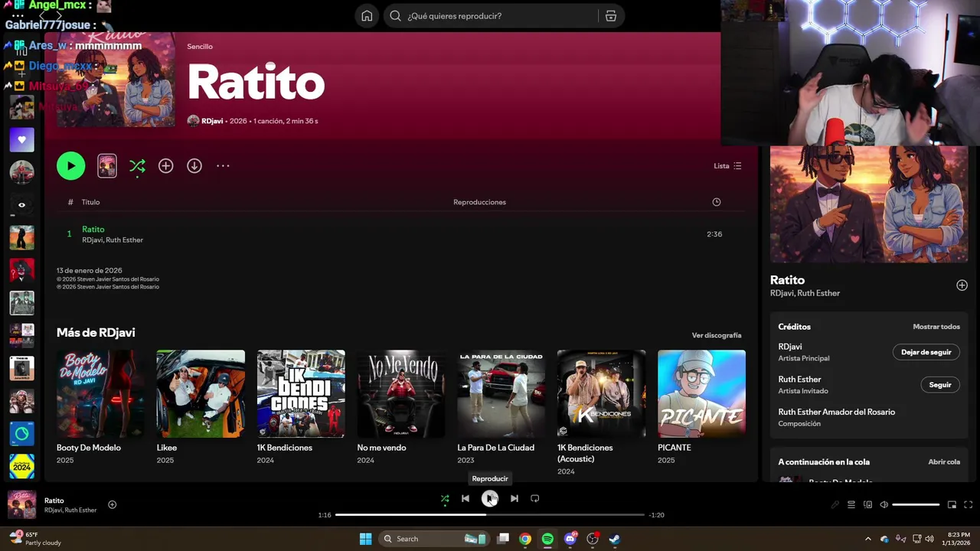The image size is (980, 551).
Task: Toggle shuffle in the album action row
Action: (x=137, y=166)
